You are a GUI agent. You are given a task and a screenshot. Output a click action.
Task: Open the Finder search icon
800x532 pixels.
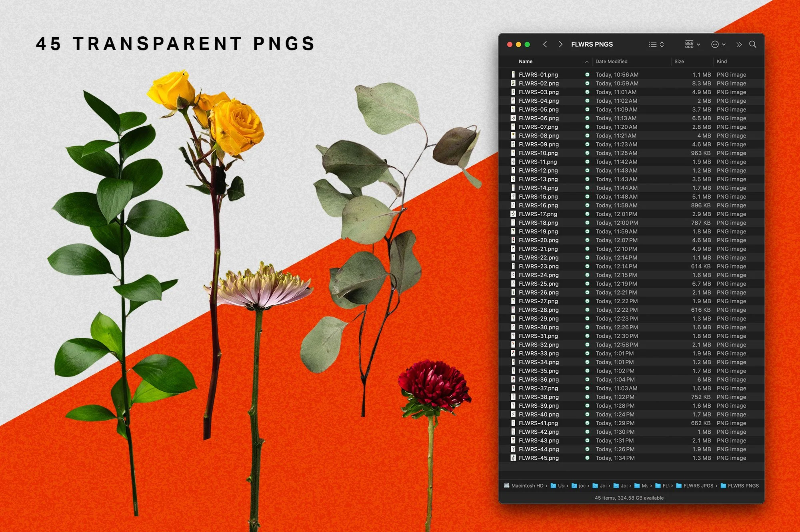pyautogui.click(x=753, y=44)
